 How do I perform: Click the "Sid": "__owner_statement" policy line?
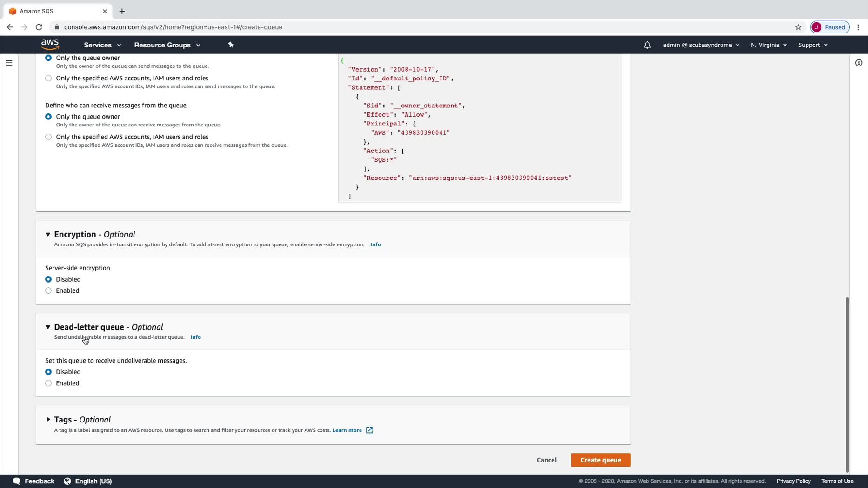pos(414,106)
